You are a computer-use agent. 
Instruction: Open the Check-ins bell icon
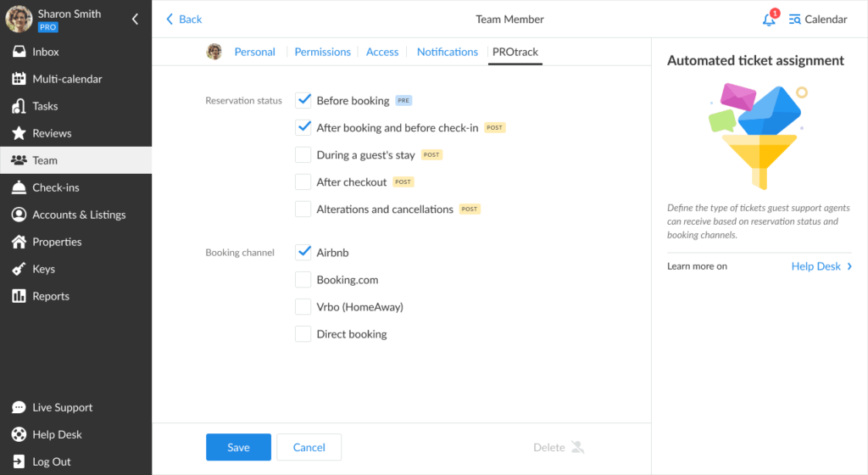(19, 187)
